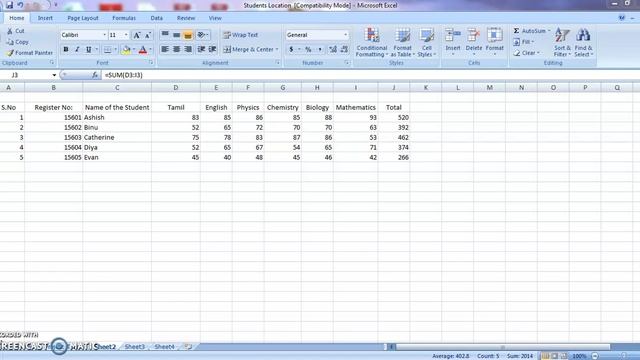This screenshot has height=360, width=640.
Task: Switch to the Formulas tab
Action: click(124, 18)
